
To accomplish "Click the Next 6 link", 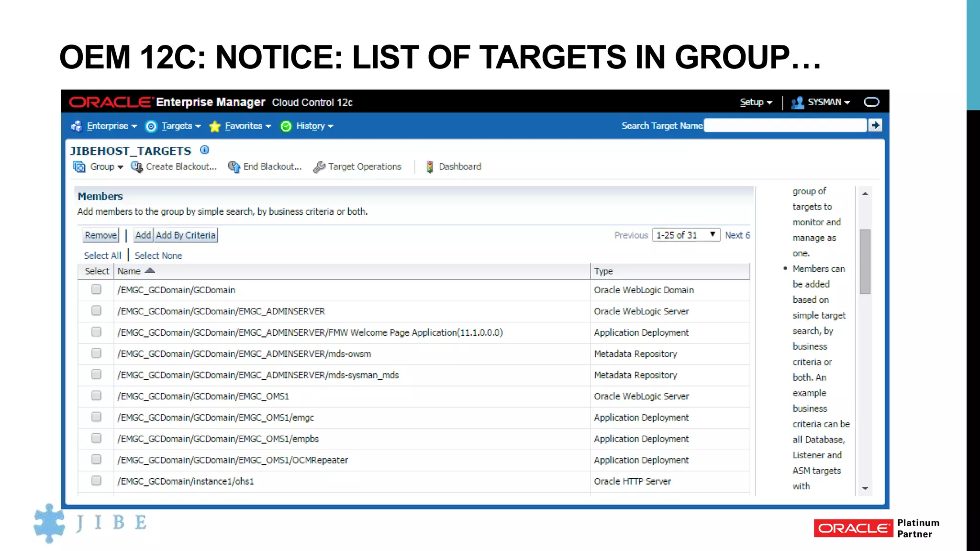I will (737, 235).
